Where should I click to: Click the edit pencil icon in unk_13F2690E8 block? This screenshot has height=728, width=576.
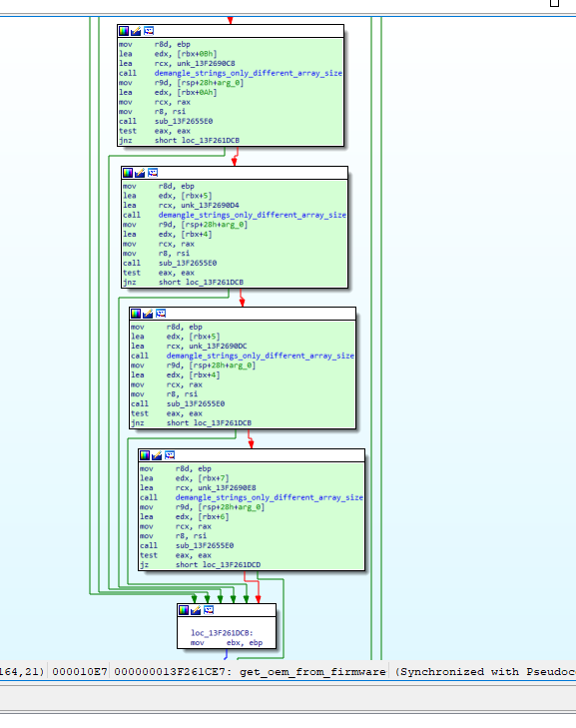(157, 455)
